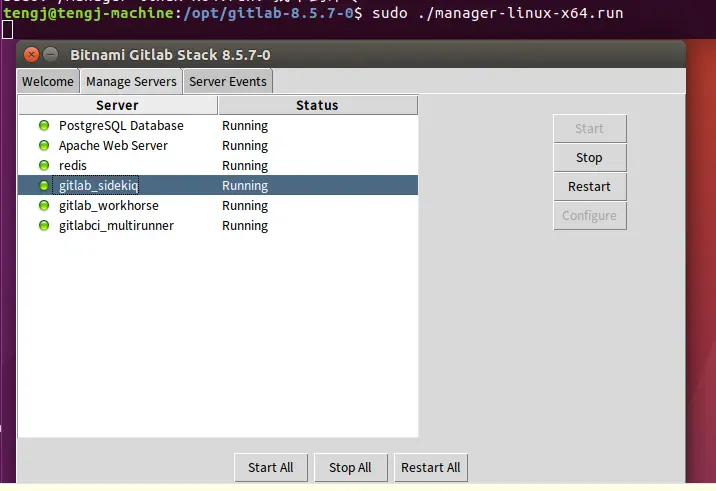Stop All servers

pos(350,467)
